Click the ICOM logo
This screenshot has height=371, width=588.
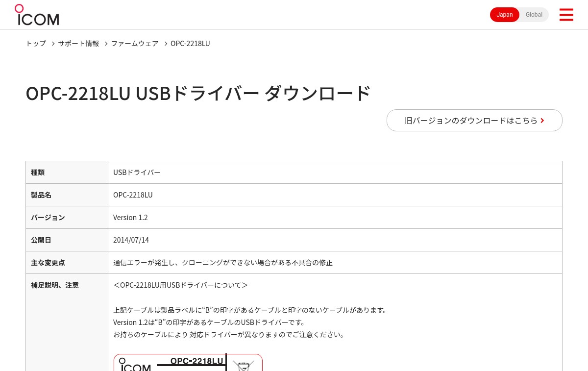coord(37,15)
